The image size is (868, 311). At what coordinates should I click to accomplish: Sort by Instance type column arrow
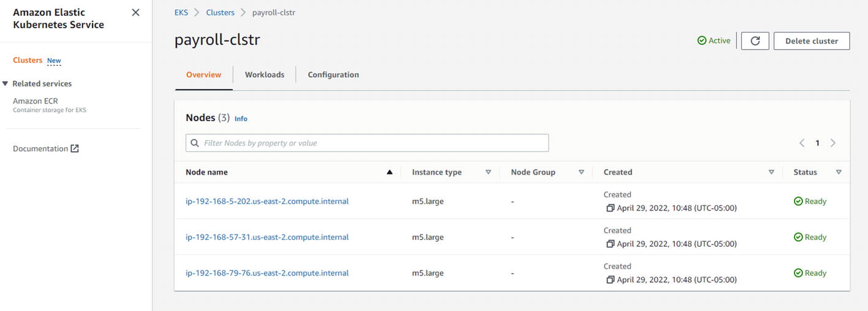488,172
